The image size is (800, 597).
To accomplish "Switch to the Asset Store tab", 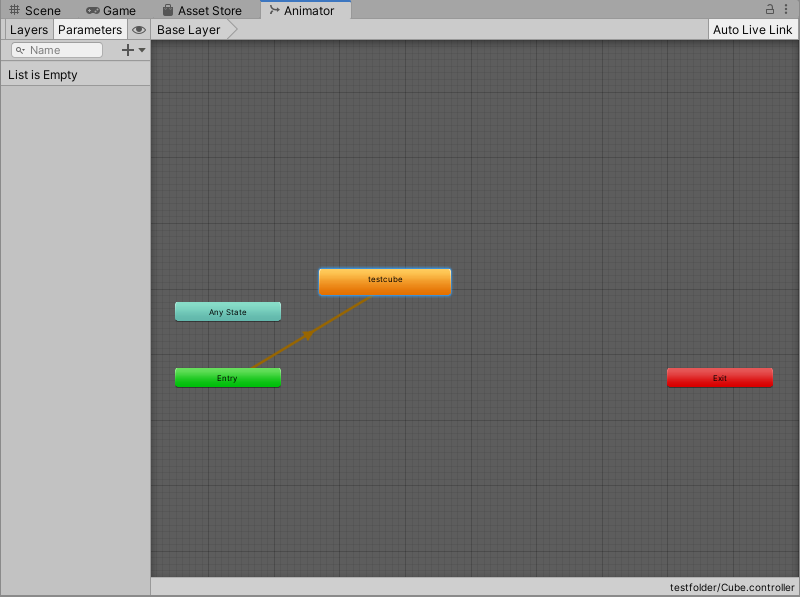I will (204, 10).
